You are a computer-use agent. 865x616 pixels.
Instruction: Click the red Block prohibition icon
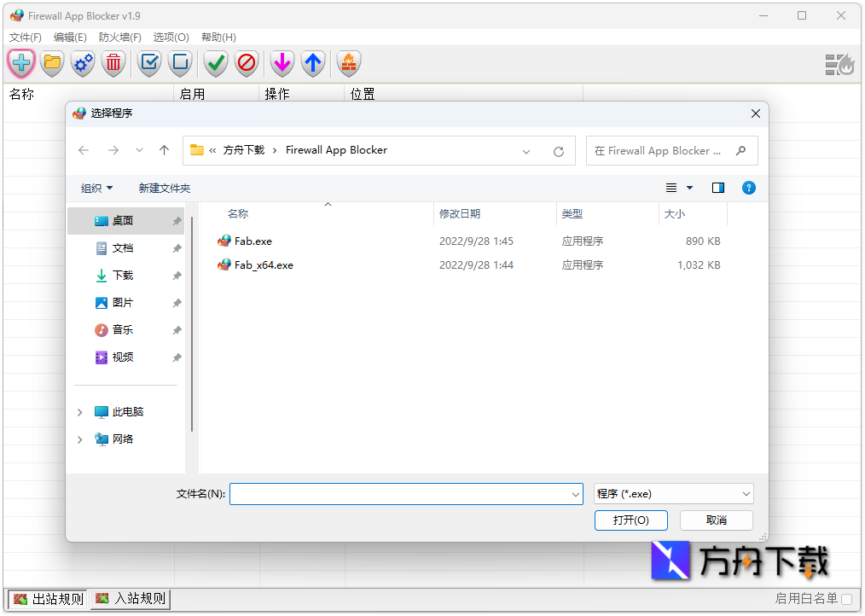coord(247,63)
